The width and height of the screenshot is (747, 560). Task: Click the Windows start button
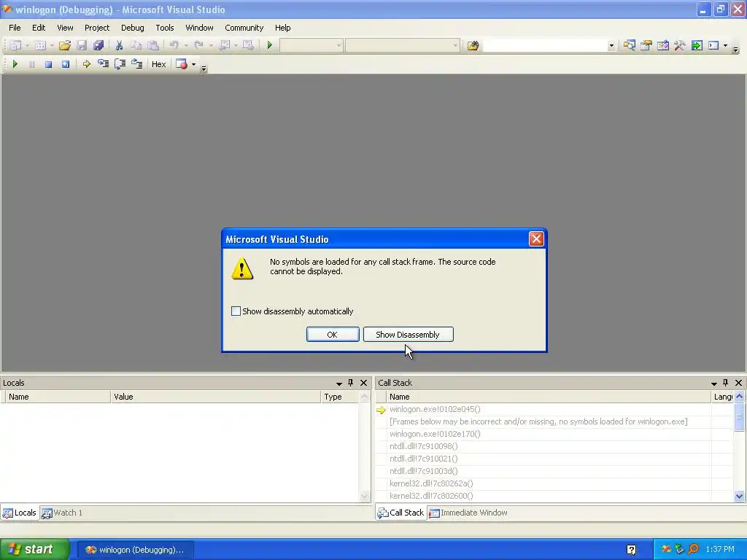point(34,549)
